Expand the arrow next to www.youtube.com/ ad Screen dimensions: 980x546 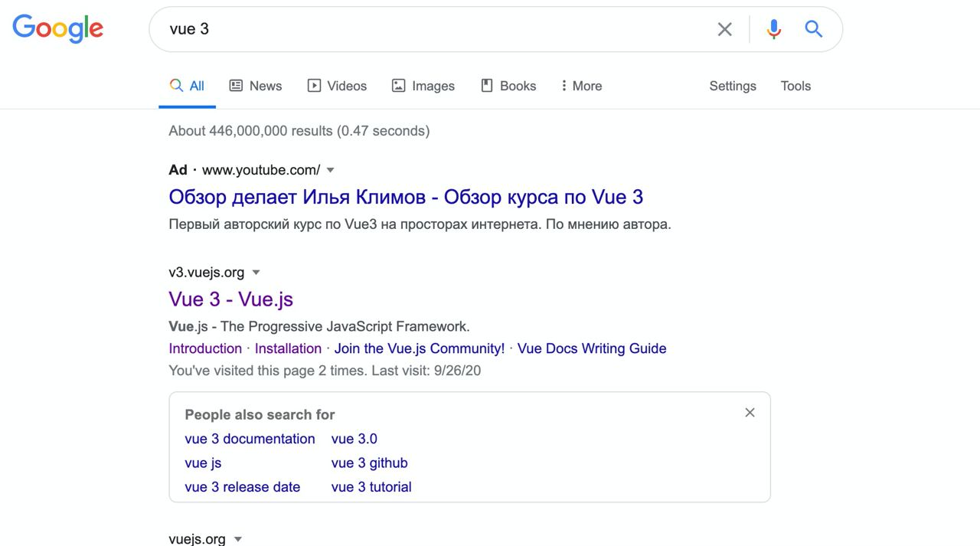(x=331, y=170)
